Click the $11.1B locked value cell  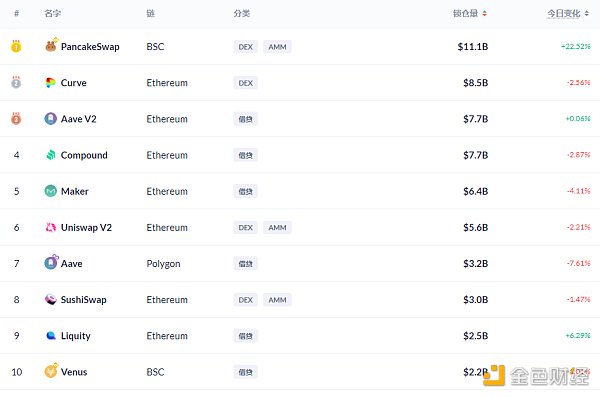473,47
